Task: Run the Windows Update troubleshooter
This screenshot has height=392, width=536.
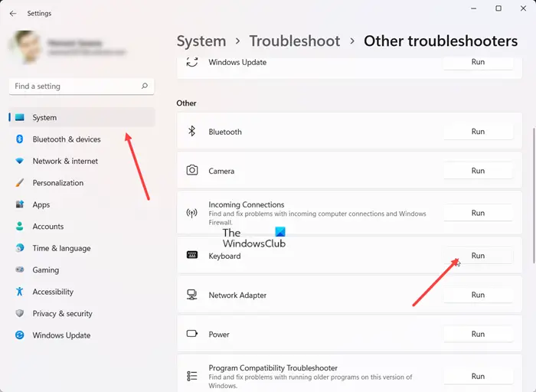Action: pos(478,63)
